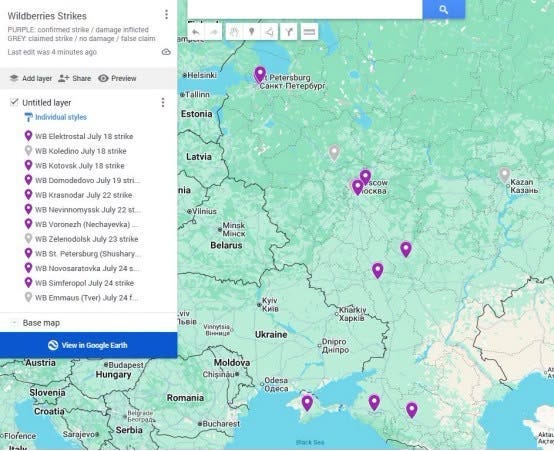
Task: Select WB Koledino July 18 strike
Action: [75, 151]
